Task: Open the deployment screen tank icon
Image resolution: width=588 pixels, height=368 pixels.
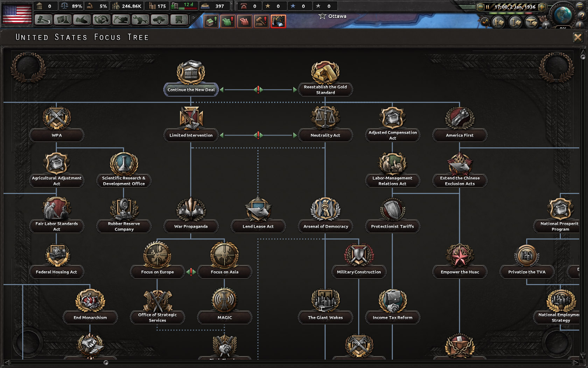Action: tap(159, 20)
